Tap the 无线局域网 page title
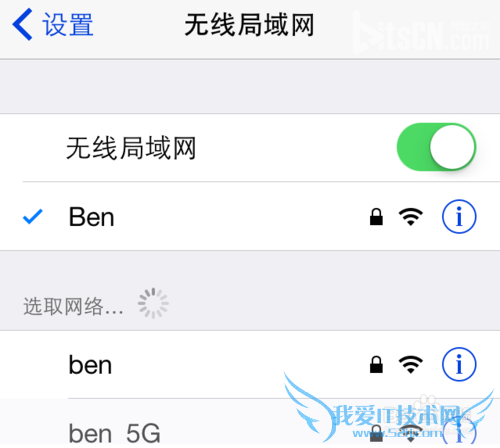 pos(249,25)
